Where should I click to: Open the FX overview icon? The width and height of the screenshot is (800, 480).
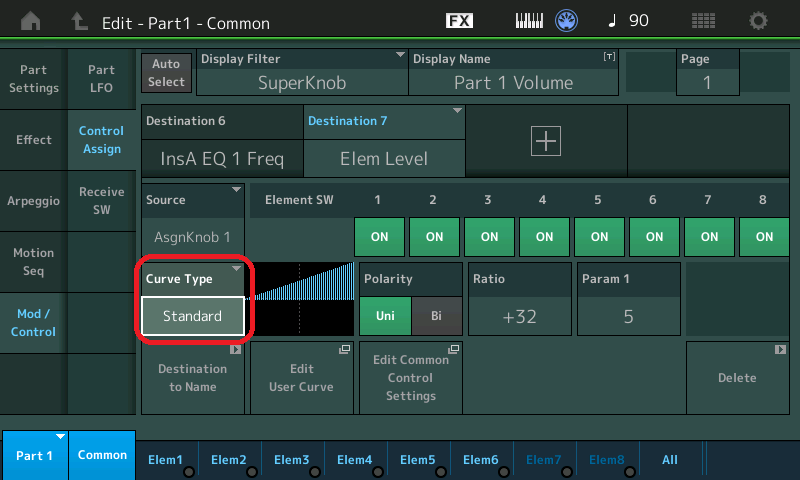click(x=460, y=21)
